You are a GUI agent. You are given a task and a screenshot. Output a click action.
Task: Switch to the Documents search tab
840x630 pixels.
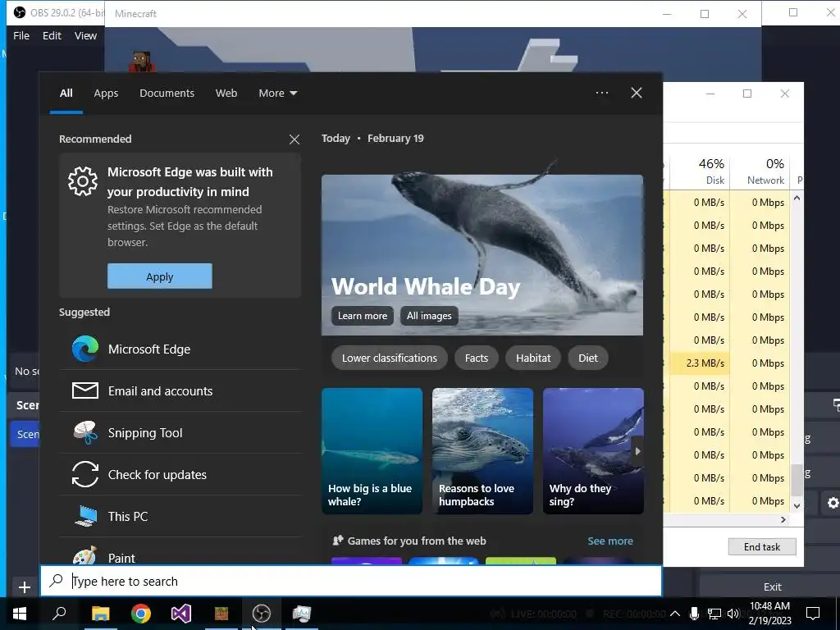[167, 94]
